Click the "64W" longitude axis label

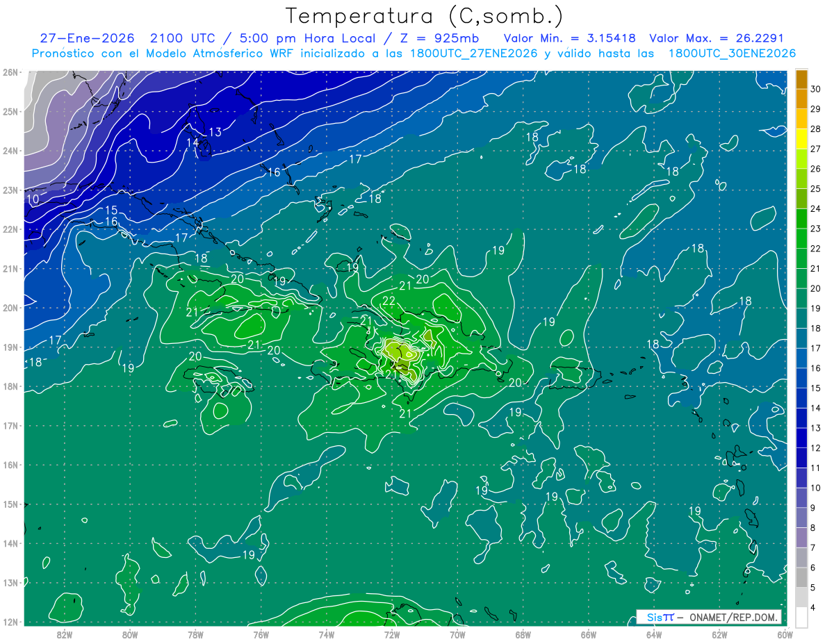click(654, 634)
